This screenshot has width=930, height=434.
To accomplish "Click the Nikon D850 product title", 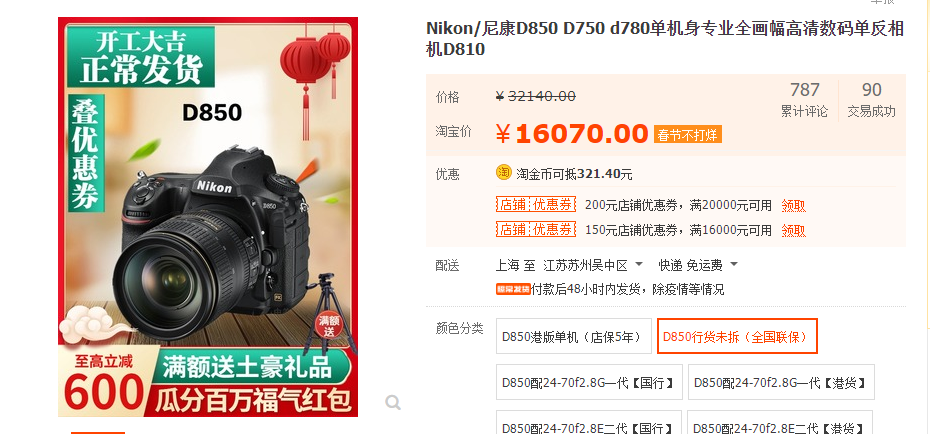I will tap(665, 39).
